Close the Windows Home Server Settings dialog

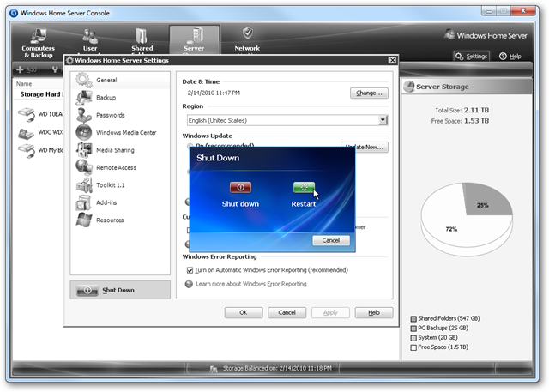(392, 60)
